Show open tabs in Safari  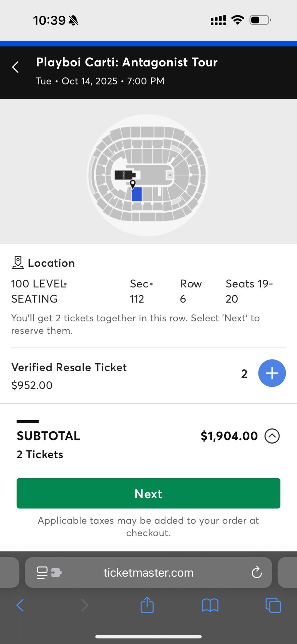point(273,605)
